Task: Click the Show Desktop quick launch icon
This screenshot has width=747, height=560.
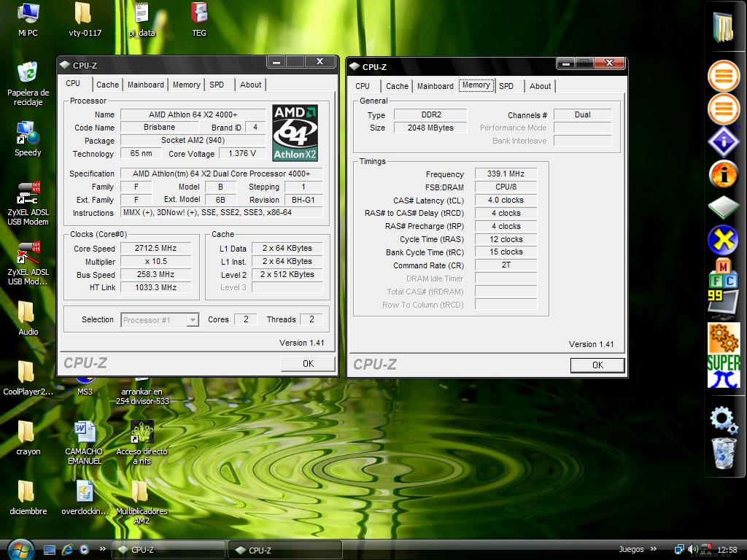Action: (x=50, y=550)
